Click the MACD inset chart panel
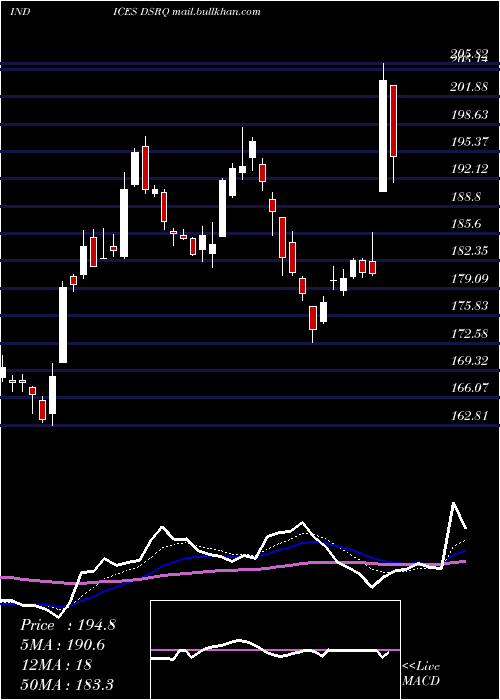This screenshot has width=500, height=700. [275, 650]
